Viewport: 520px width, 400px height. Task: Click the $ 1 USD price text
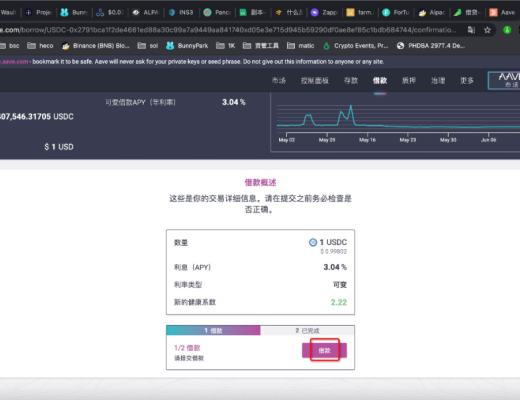[x=59, y=147]
